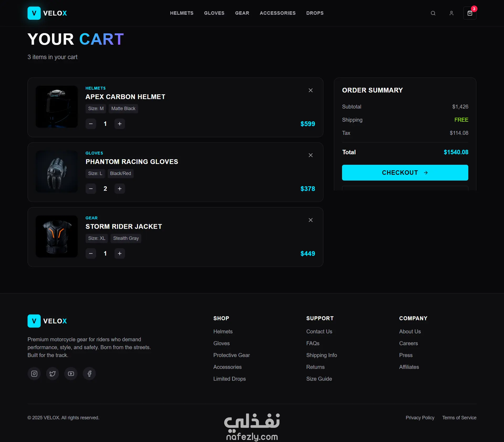
Task: Open Drops in top navigation
Action: tap(315, 13)
